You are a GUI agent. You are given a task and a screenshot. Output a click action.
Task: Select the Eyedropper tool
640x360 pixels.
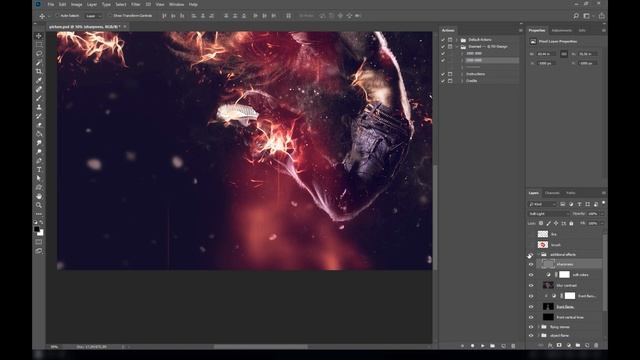click(39, 80)
